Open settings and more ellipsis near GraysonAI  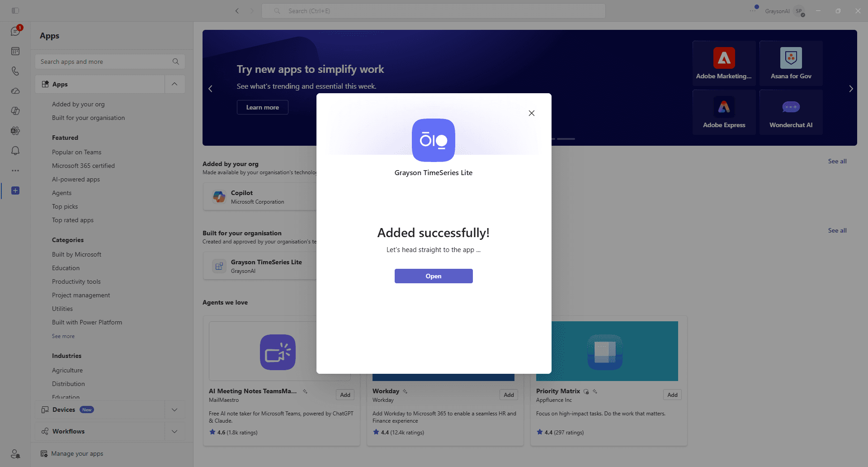(x=754, y=10)
